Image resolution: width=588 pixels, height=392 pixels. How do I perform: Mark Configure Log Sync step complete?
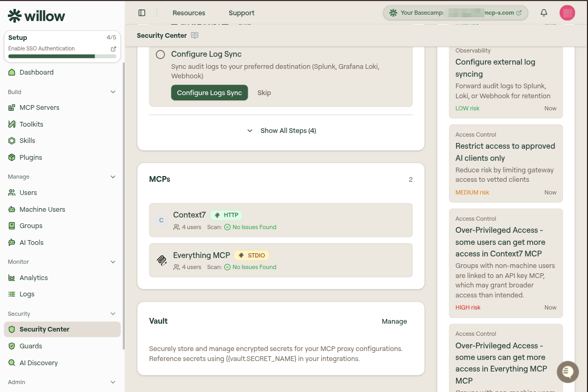tap(160, 54)
